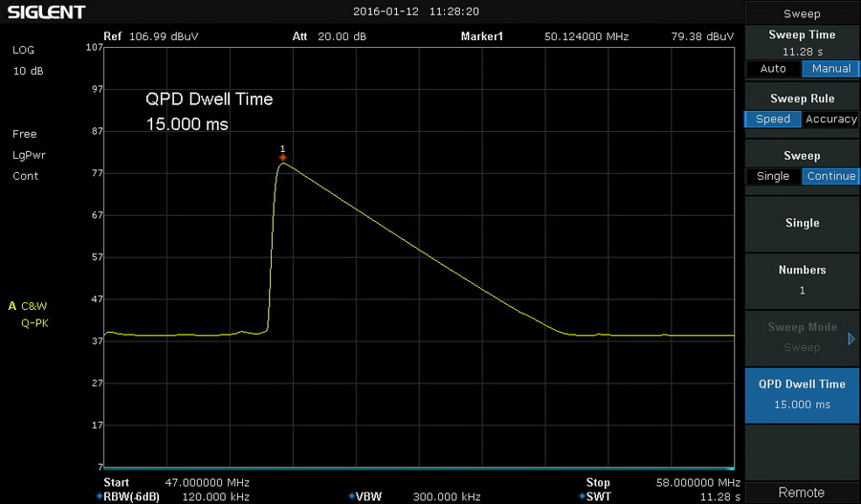Screen dimensions: 861x504
Task: Click the Sweep Mode arrow icon
Action: click(x=851, y=338)
